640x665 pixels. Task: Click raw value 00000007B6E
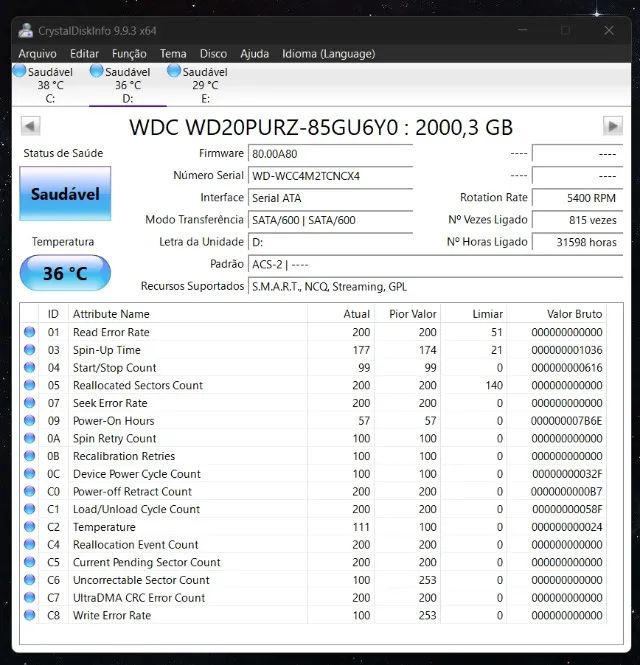tap(566, 421)
